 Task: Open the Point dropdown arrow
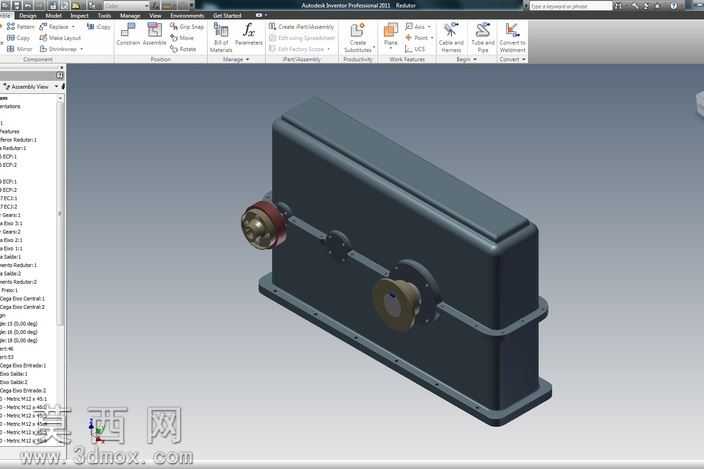pyautogui.click(x=432, y=38)
